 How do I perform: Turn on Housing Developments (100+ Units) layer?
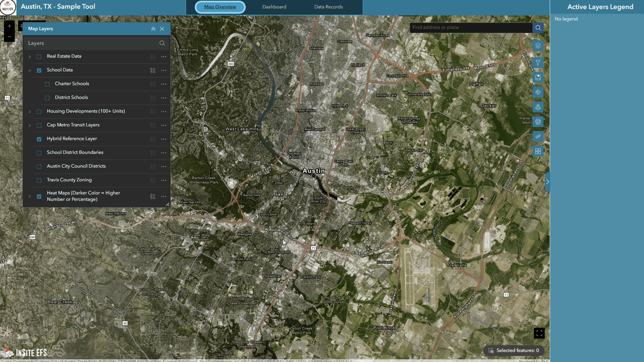click(39, 112)
